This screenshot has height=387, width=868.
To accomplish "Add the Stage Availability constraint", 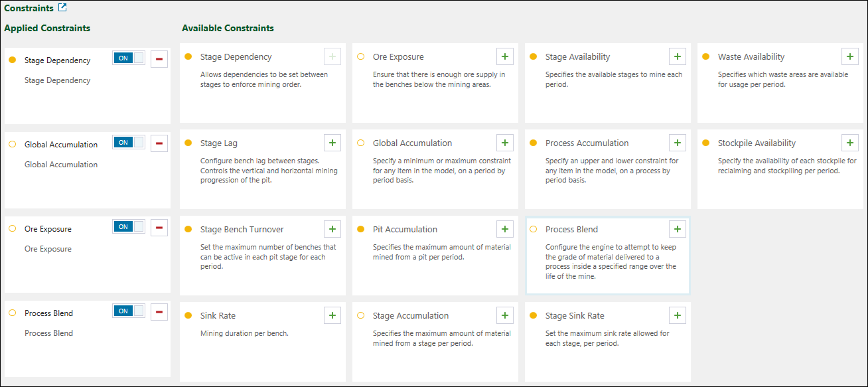I will (x=677, y=56).
